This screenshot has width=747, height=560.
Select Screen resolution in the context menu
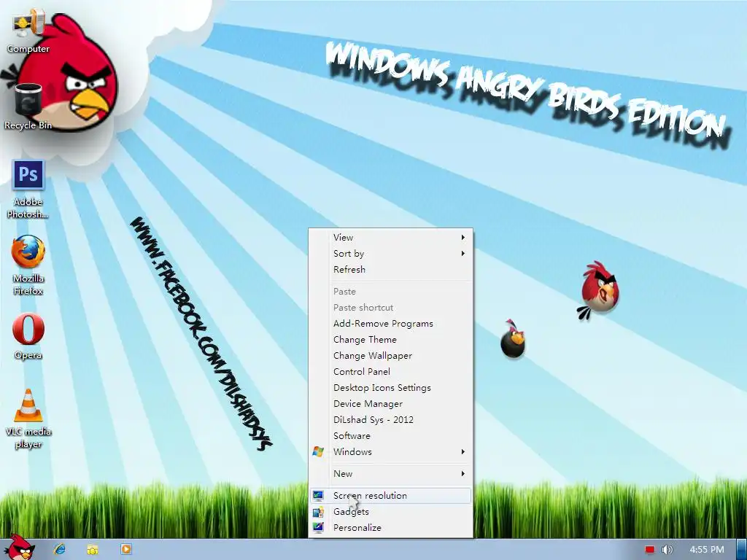(391, 496)
